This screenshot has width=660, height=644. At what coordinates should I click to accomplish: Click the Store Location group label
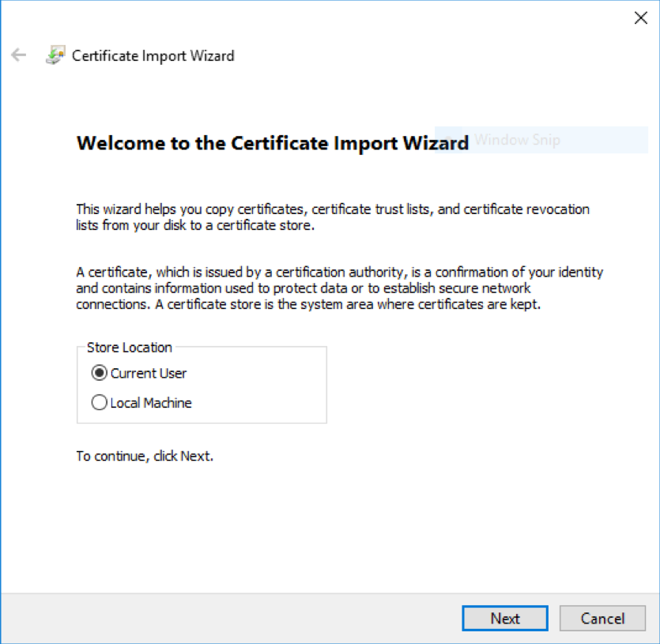(127, 348)
